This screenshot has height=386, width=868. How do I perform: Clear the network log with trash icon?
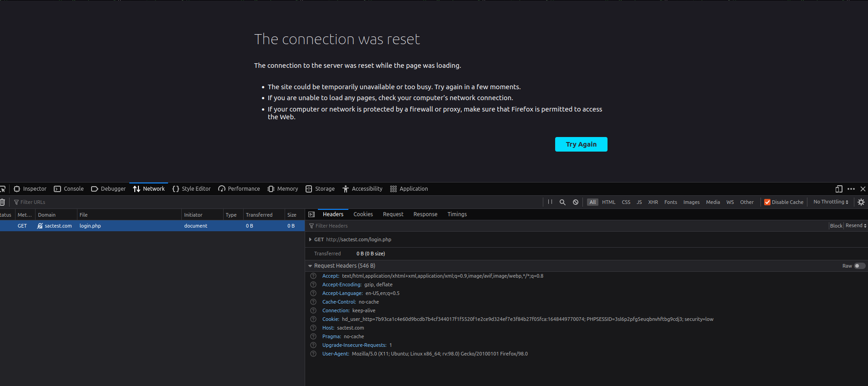coord(2,202)
